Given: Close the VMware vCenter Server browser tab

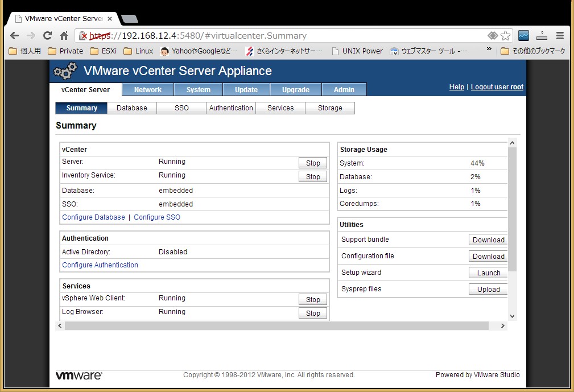Looking at the screenshot, I should pyautogui.click(x=109, y=19).
